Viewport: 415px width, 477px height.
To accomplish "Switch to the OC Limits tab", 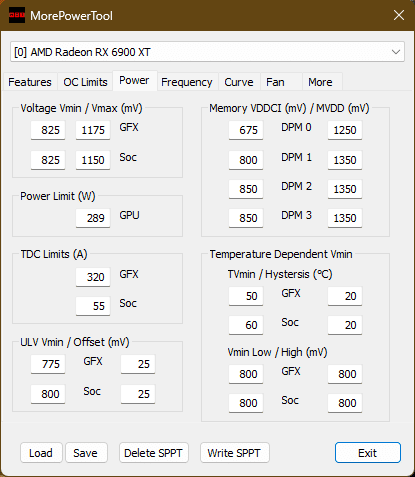I will point(85,82).
